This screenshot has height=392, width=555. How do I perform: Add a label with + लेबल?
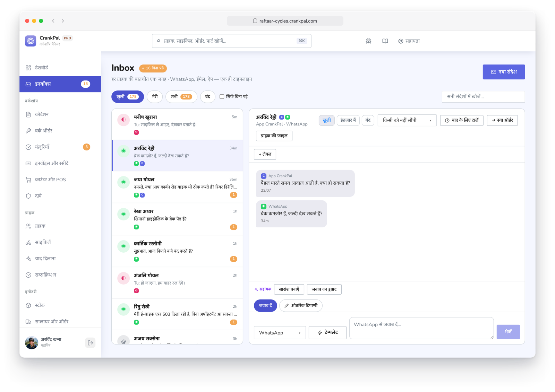point(265,154)
